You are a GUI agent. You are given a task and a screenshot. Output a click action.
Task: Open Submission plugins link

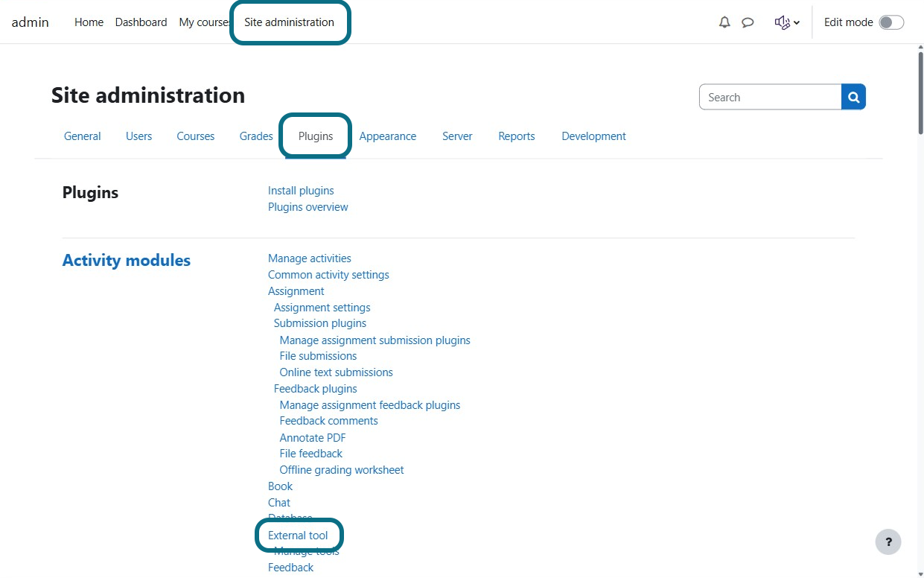coord(320,323)
